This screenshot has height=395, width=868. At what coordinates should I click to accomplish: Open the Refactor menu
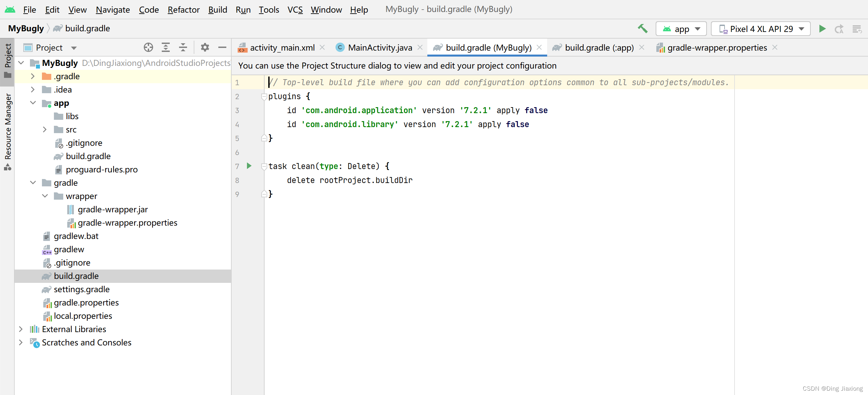[183, 9]
